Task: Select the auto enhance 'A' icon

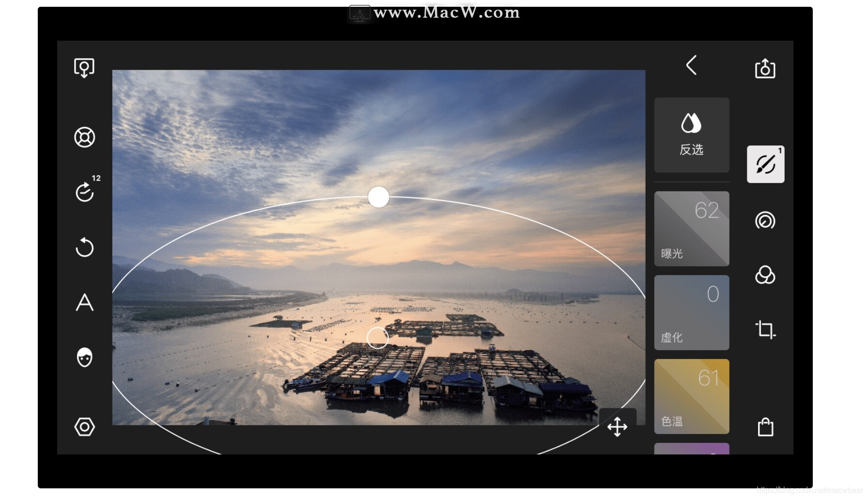Action: click(84, 302)
